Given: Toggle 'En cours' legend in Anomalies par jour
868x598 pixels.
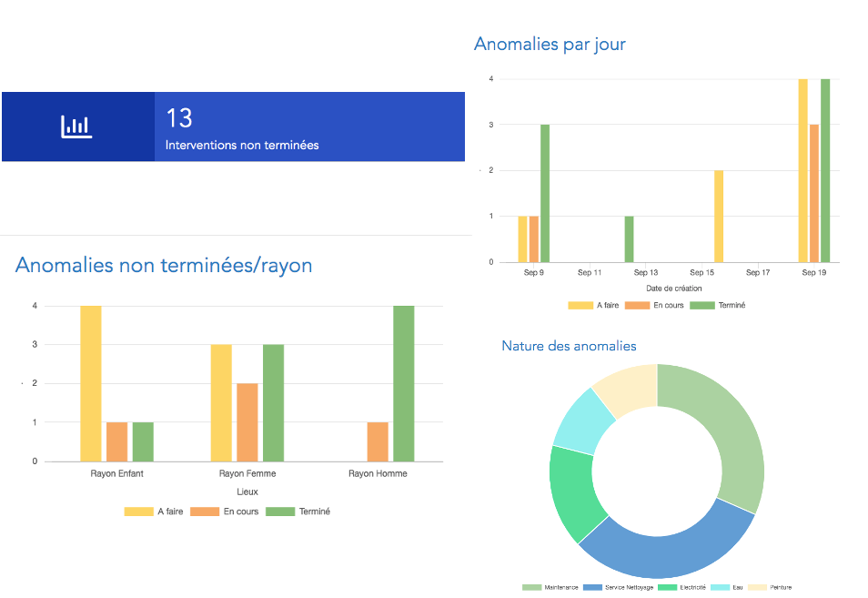Looking at the screenshot, I should click(x=654, y=305).
